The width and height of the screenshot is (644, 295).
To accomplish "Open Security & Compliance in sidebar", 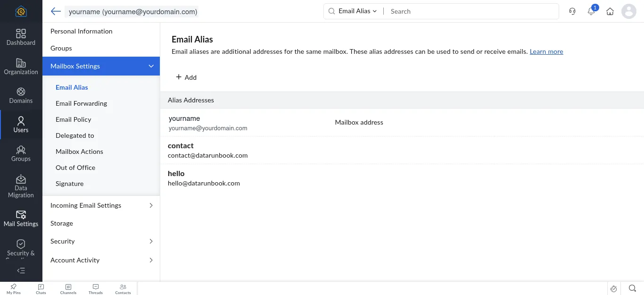I will [x=21, y=248].
